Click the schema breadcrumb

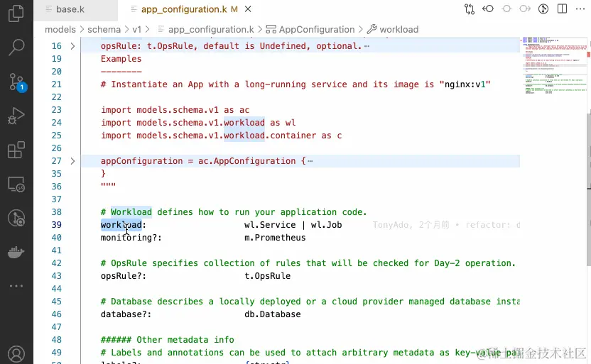104,29
